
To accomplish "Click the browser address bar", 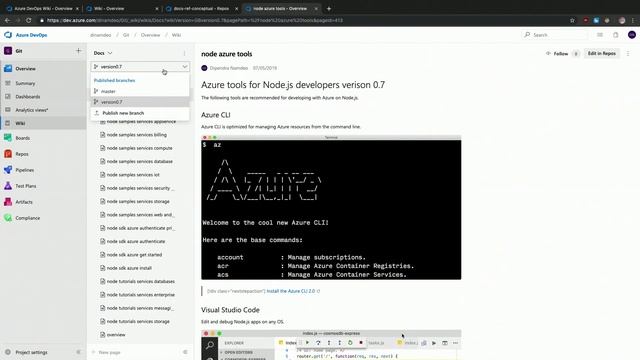I will pyautogui.click(x=302, y=20).
